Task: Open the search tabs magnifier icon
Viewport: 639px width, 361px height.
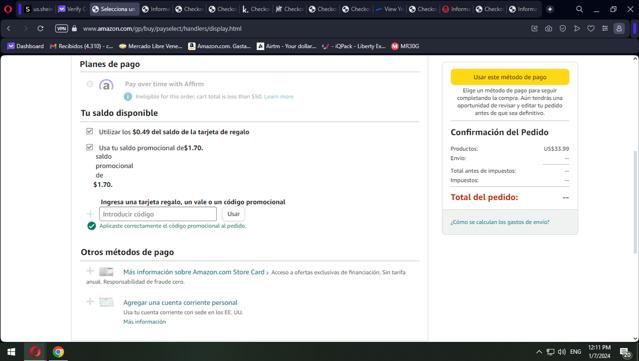Action: pyautogui.click(x=579, y=9)
